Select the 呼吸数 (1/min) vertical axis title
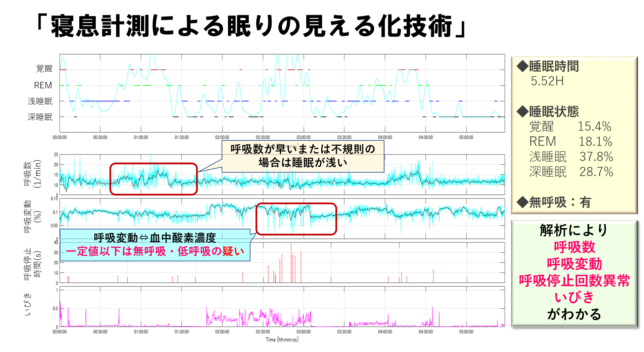 (32, 174)
